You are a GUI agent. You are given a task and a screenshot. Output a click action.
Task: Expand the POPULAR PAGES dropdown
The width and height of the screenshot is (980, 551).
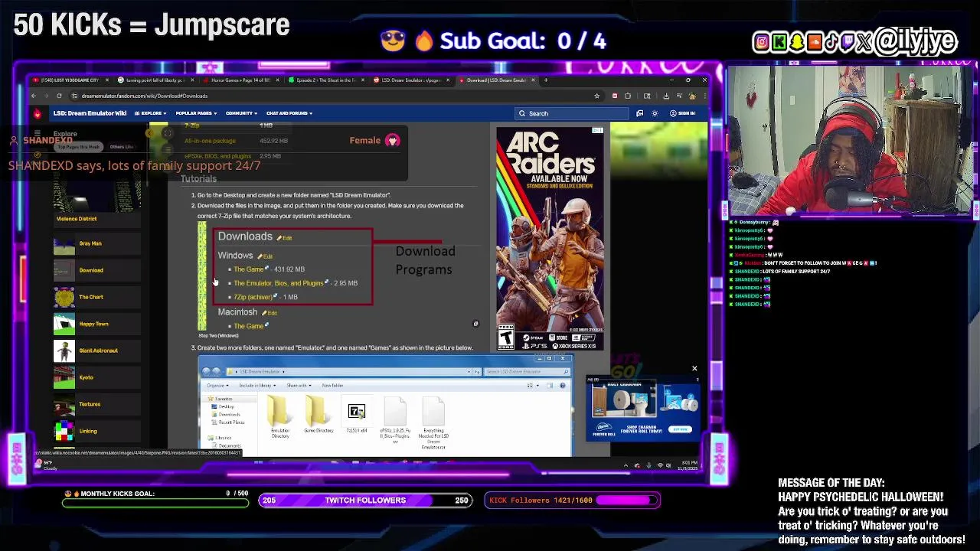click(x=196, y=113)
